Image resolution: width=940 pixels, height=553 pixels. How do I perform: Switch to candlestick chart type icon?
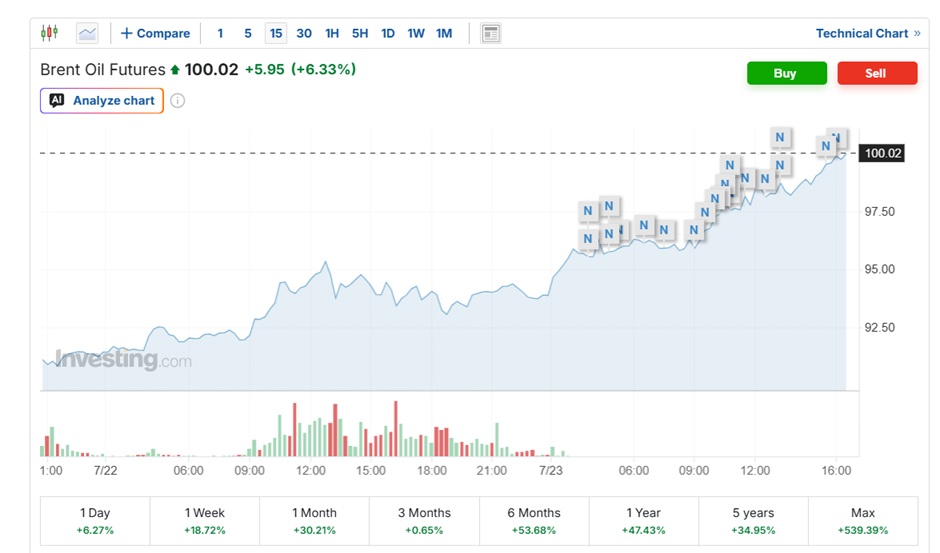tap(49, 32)
